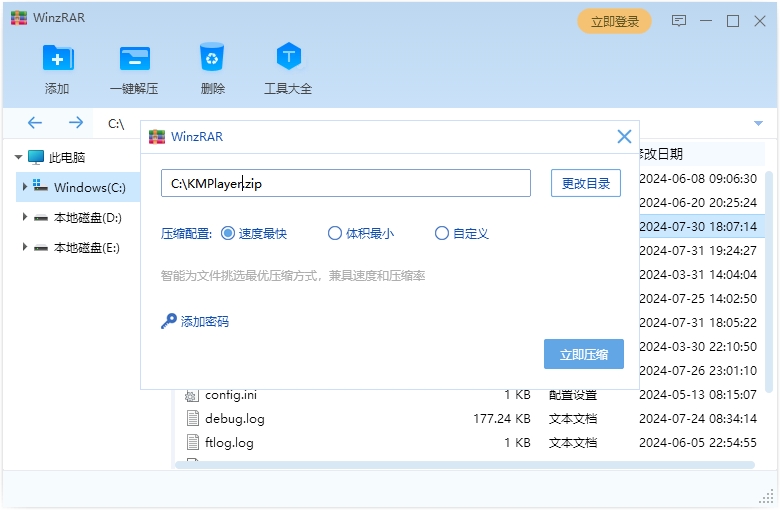Select the 速度最快 compression option
The image size is (780, 510).
point(227,233)
